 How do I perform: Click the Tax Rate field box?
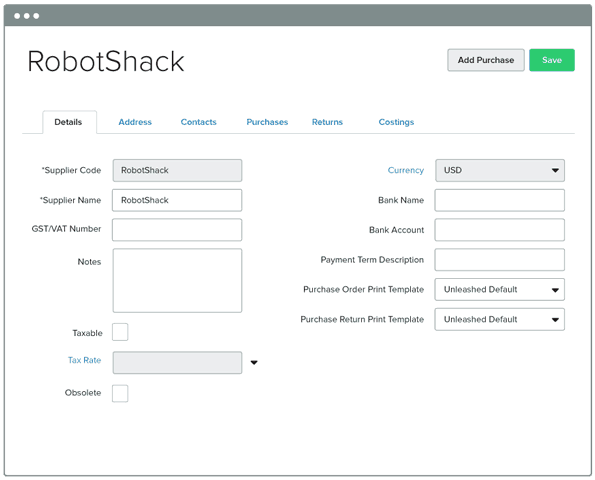click(177, 363)
